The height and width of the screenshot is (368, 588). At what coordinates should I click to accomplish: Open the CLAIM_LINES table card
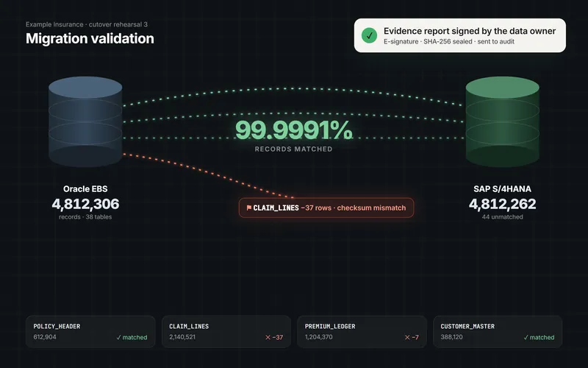click(x=226, y=332)
